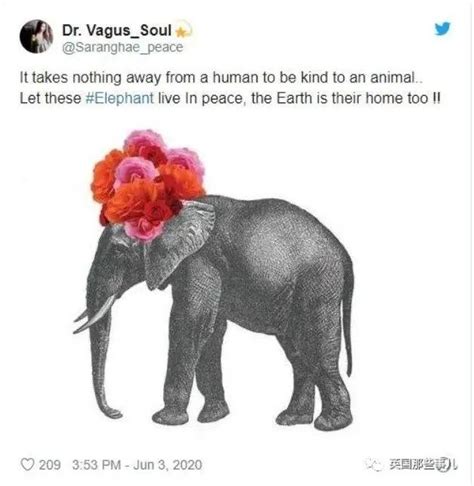Click the 209 likes count
Viewport: 474px width, 486px height.
pyautogui.click(x=50, y=465)
